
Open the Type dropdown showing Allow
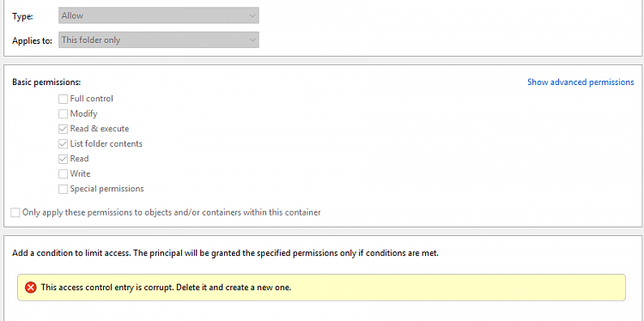[x=159, y=15]
